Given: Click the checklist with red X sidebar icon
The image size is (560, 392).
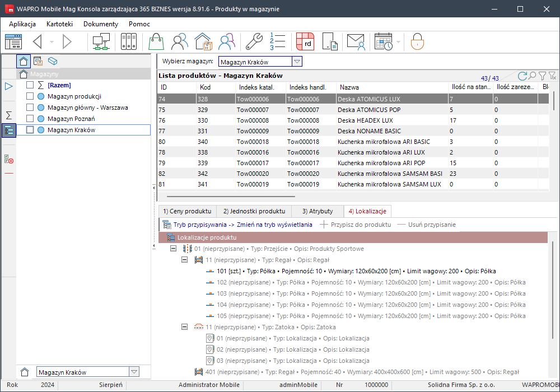Looking at the screenshot, I should click(9, 159).
